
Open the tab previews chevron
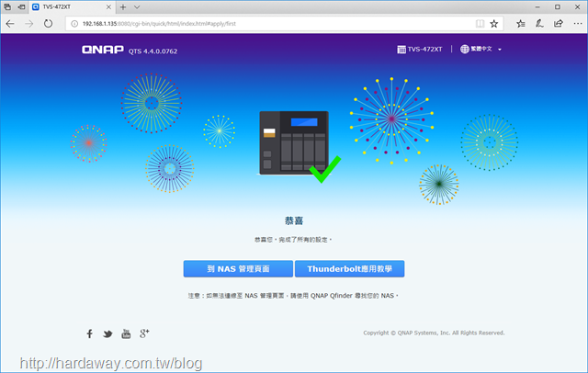tap(137, 6)
